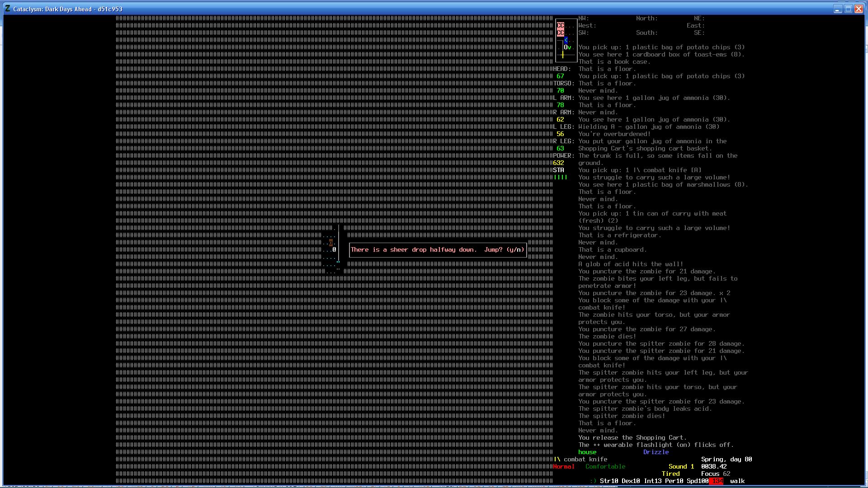868x488 pixels.
Task: Click the Drizzle weather label
Action: click(x=656, y=452)
